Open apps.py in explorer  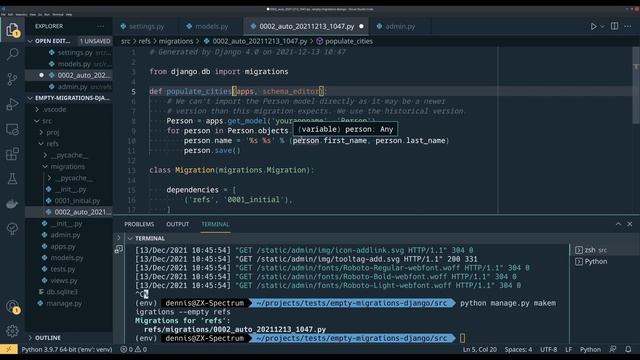(x=69, y=247)
